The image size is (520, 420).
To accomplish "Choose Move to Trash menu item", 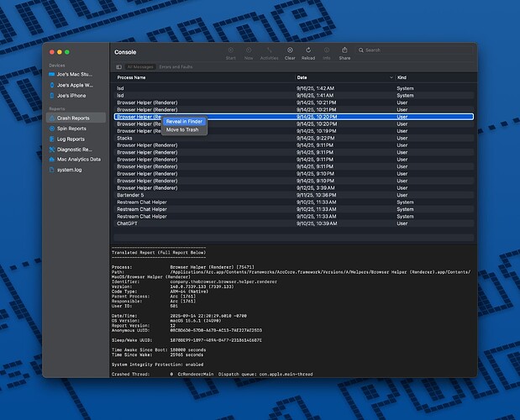I will [182, 129].
